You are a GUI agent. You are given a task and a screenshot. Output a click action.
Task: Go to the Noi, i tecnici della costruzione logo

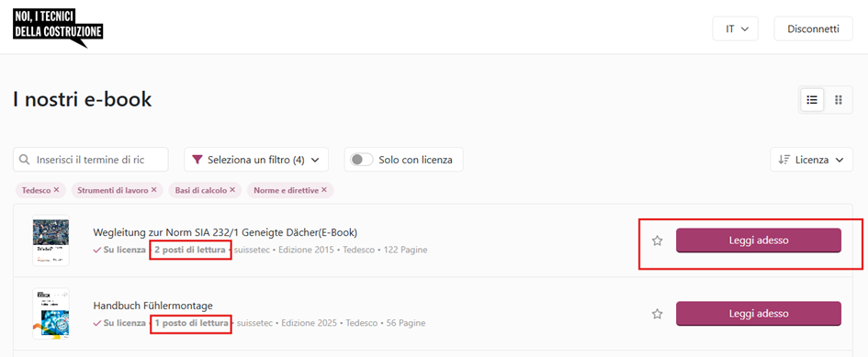(x=58, y=28)
